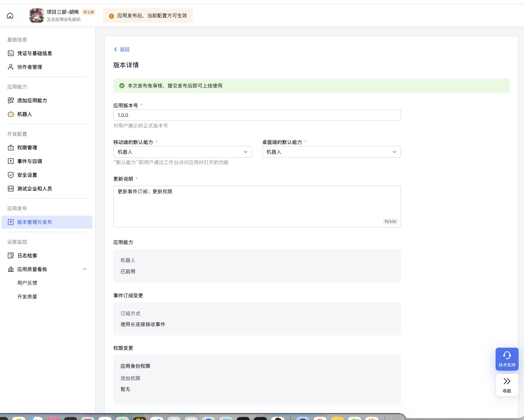The width and height of the screenshot is (524, 420).
Task: Click the 机器人 robot icon in sidebar
Action: [11, 114]
